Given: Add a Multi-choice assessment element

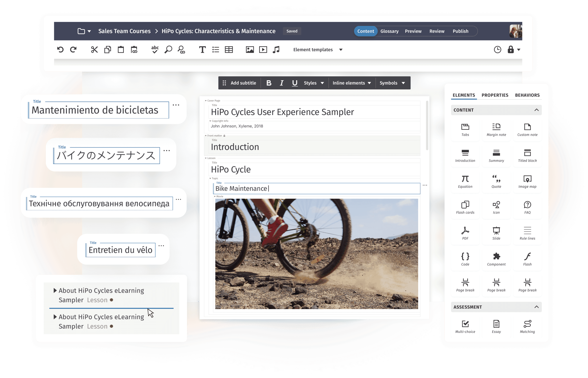Looking at the screenshot, I should 465,326.
